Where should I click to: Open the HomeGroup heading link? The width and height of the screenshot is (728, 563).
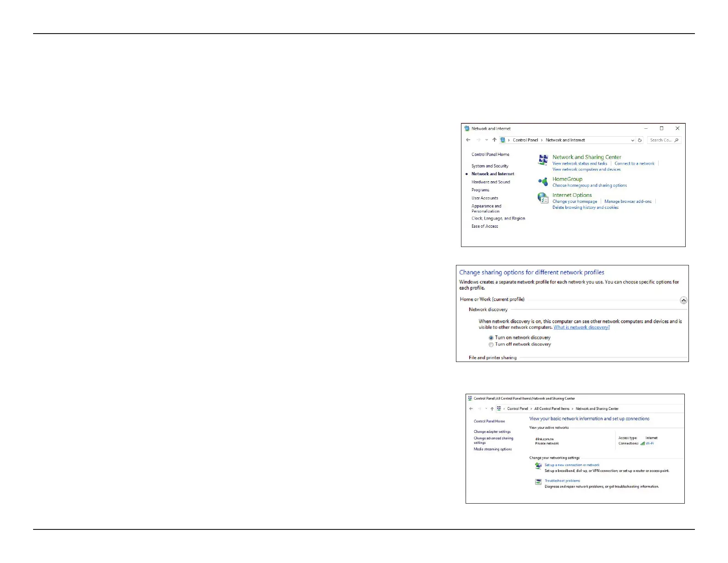[568, 179]
